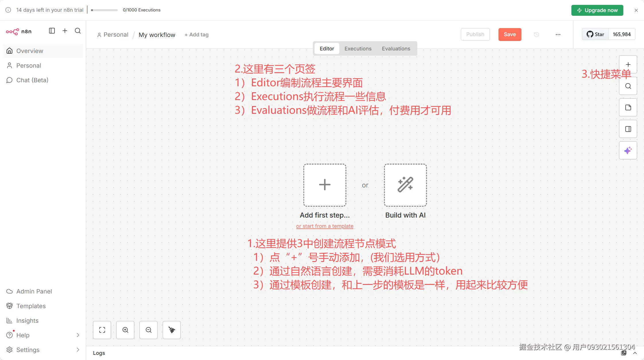The width and height of the screenshot is (644, 360).
Task: Add a sticky note via right toolbar
Action: point(628,107)
